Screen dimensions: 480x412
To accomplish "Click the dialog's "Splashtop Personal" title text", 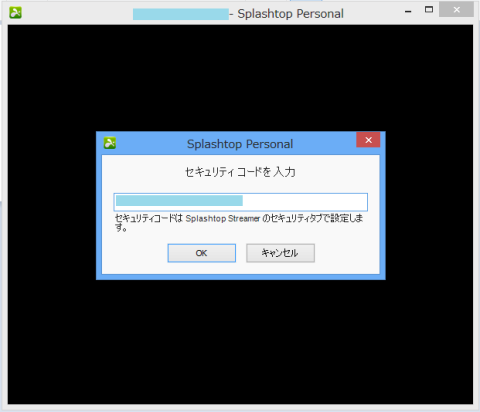I will pos(240,144).
